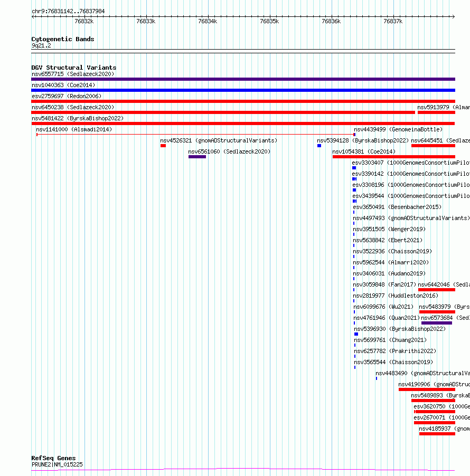Select the nsv5483979 variant label

[445, 307]
